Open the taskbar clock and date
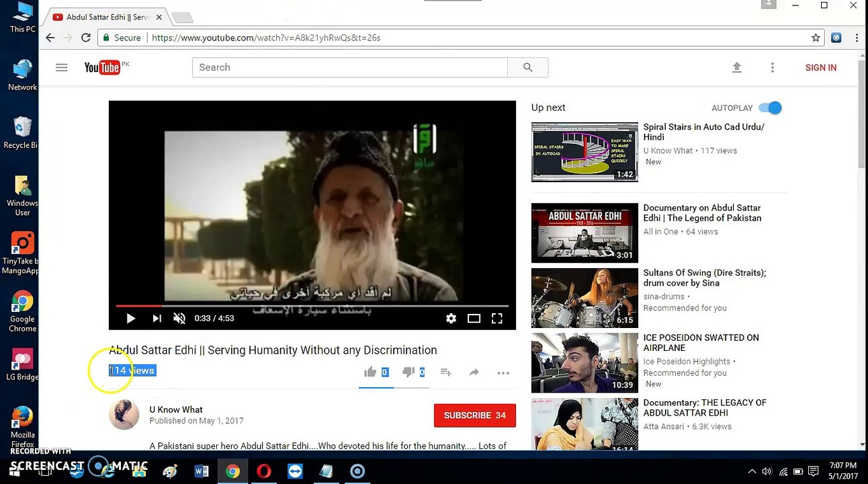The width and height of the screenshot is (868, 484). click(843, 471)
